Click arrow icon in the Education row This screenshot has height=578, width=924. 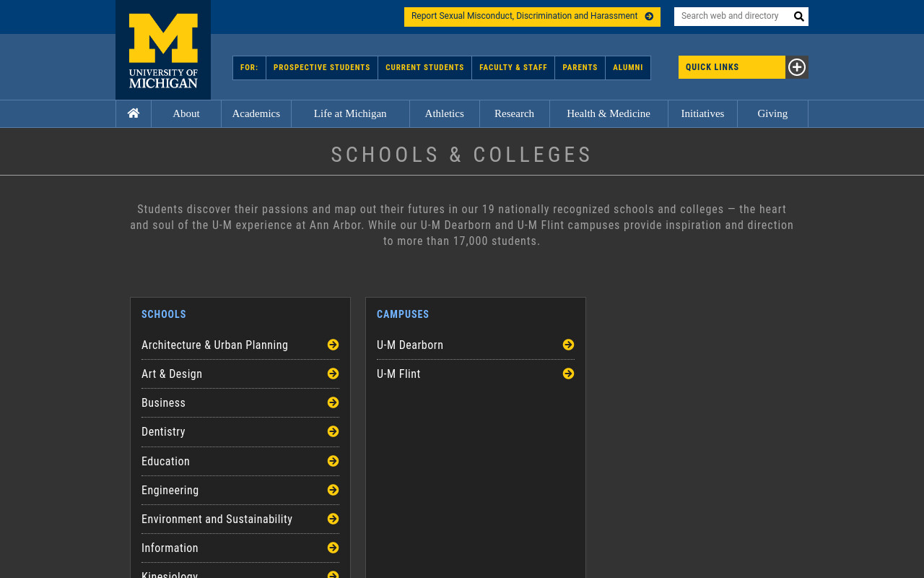pos(333,461)
